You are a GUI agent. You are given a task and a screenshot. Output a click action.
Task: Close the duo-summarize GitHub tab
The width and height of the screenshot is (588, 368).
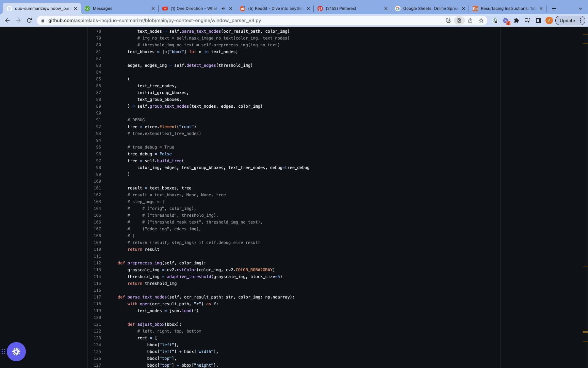tap(75, 9)
